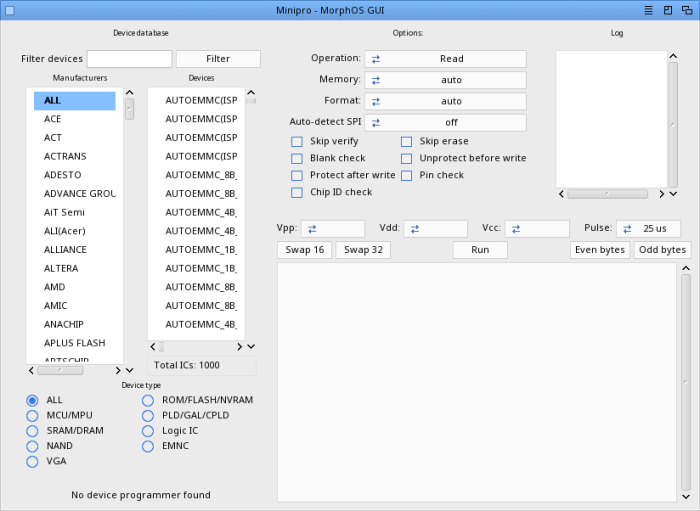The height and width of the screenshot is (511, 700).
Task: Open the Pulse dropdown showing 25 us
Action: click(x=649, y=228)
